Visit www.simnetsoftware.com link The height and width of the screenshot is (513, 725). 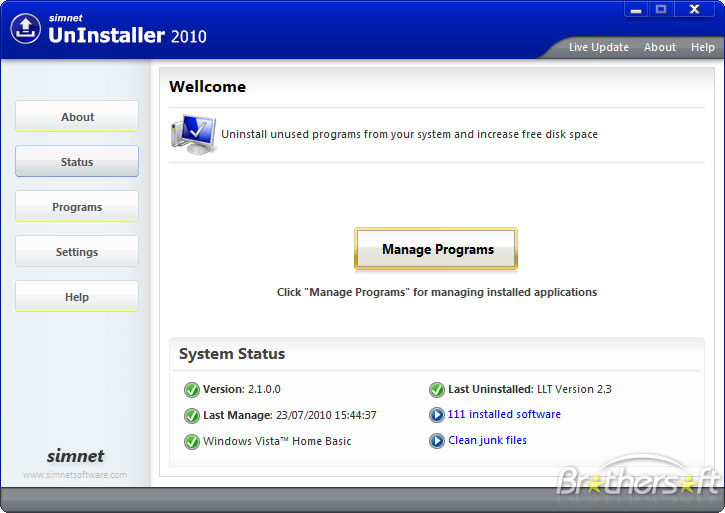75,475
